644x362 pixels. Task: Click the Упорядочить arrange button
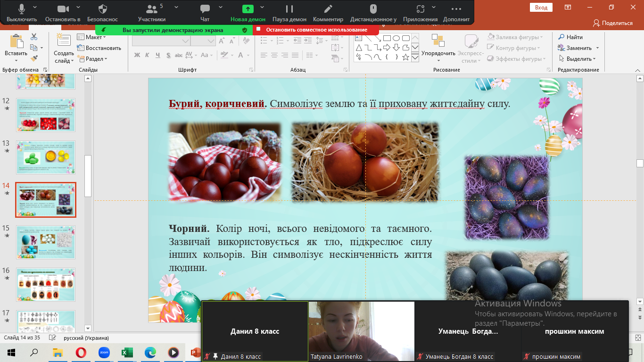click(x=438, y=47)
